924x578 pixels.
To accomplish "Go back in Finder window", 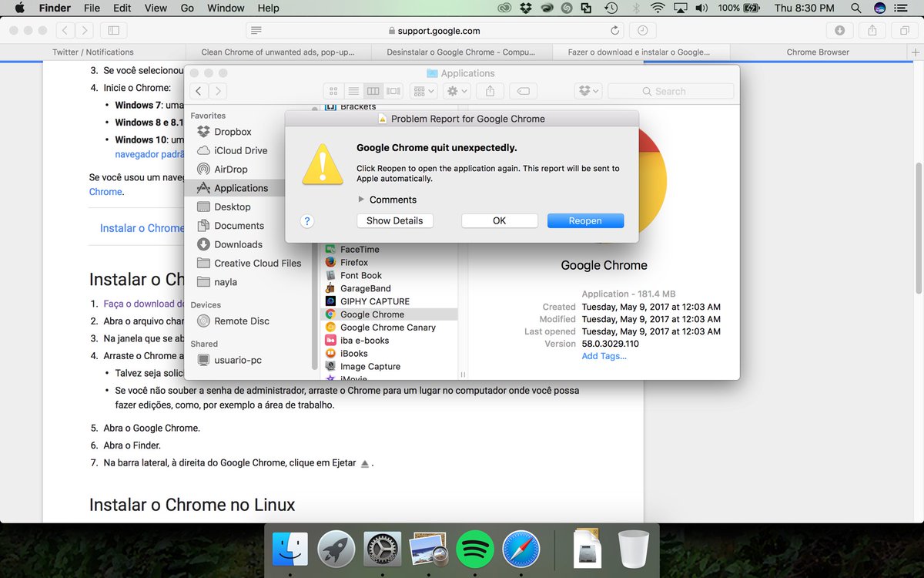I will 199,91.
